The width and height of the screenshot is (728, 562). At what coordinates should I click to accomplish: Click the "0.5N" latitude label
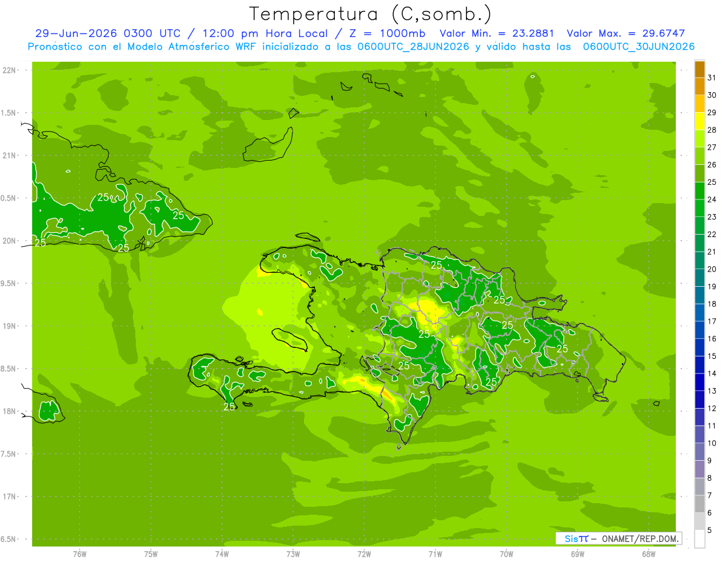coord(8,198)
